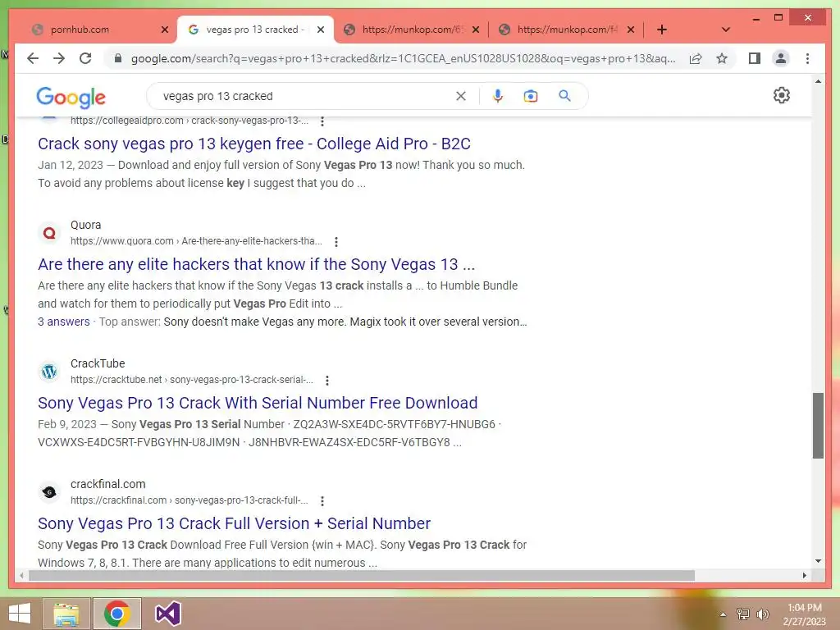Click the scroll left arrow
This screenshot has width=840, height=630.
click(x=21, y=575)
